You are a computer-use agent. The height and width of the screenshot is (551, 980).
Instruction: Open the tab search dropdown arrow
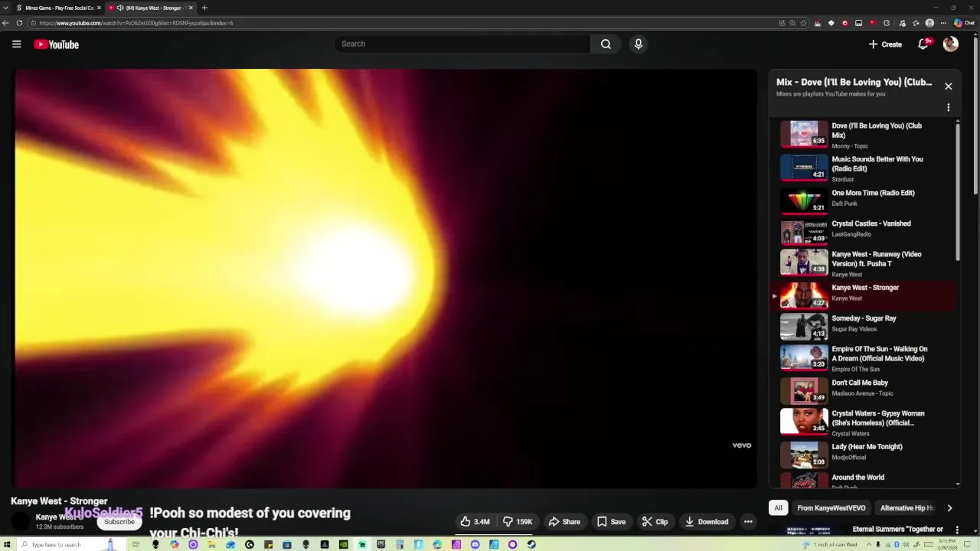[6, 8]
